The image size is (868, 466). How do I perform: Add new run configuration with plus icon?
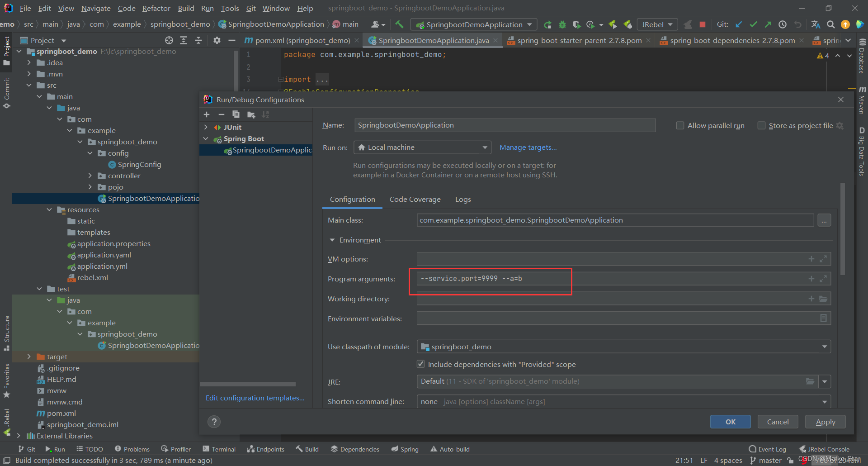pos(207,114)
